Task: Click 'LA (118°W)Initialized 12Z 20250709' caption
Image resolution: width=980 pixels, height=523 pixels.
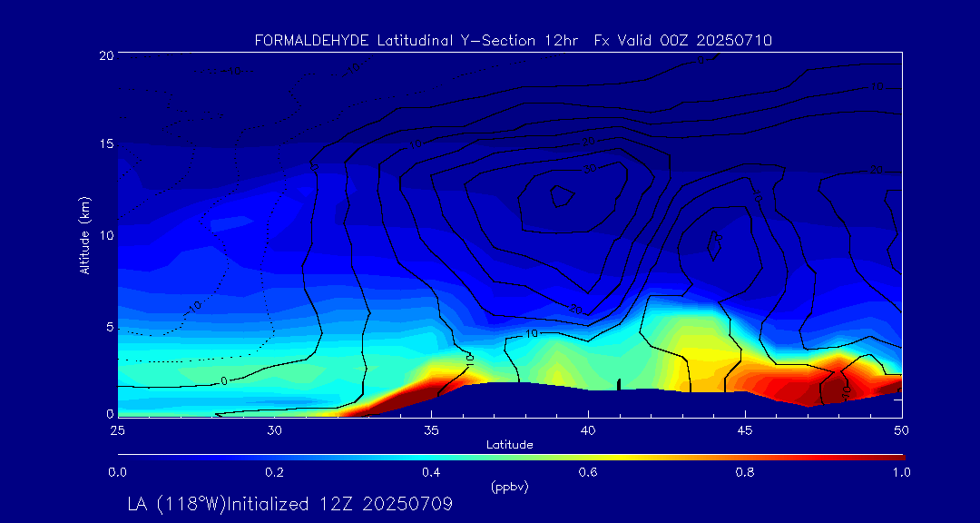Action: [x=290, y=504]
